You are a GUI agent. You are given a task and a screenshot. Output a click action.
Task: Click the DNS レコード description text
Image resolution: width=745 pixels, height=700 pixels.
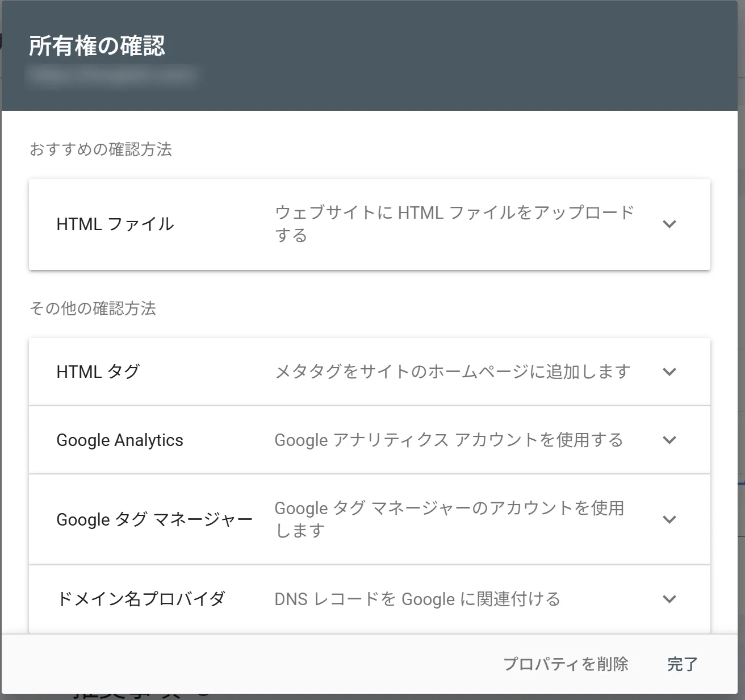pos(417,598)
